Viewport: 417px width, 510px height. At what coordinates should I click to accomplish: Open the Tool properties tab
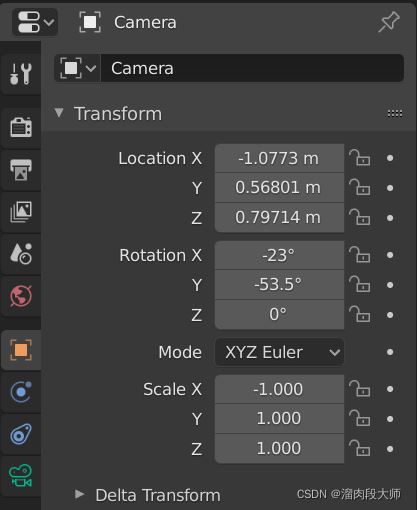(x=21, y=73)
